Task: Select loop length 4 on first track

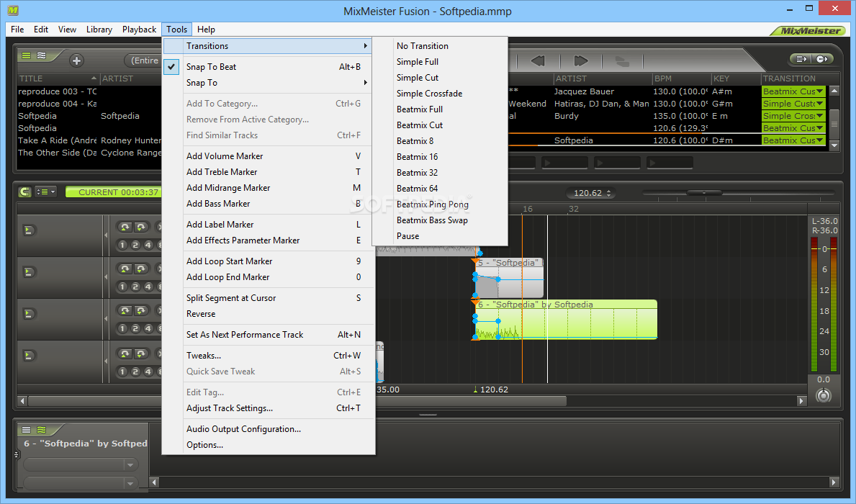Action: [148, 246]
